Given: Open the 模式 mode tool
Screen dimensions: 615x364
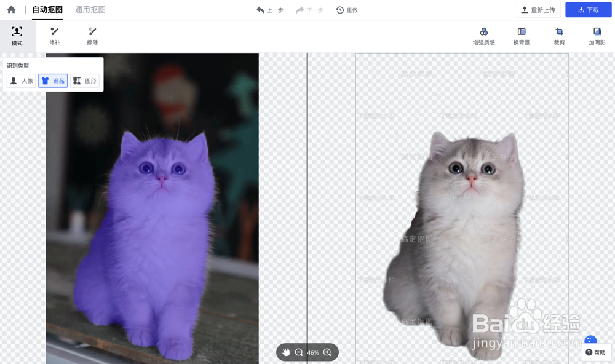Looking at the screenshot, I should (x=17, y=36).
